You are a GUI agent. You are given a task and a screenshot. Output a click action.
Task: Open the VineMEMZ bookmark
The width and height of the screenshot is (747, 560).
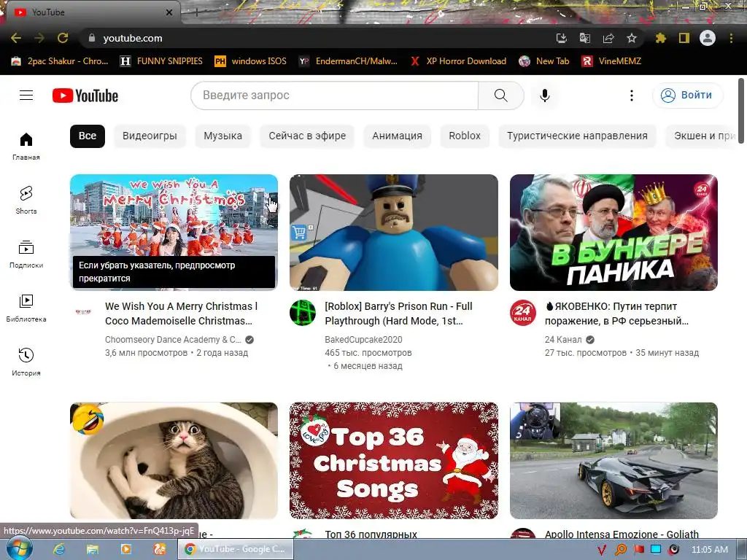click(x=612, y=61)
